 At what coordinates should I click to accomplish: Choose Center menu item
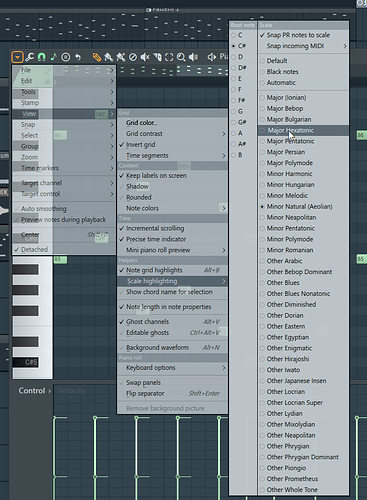(64, 235)
